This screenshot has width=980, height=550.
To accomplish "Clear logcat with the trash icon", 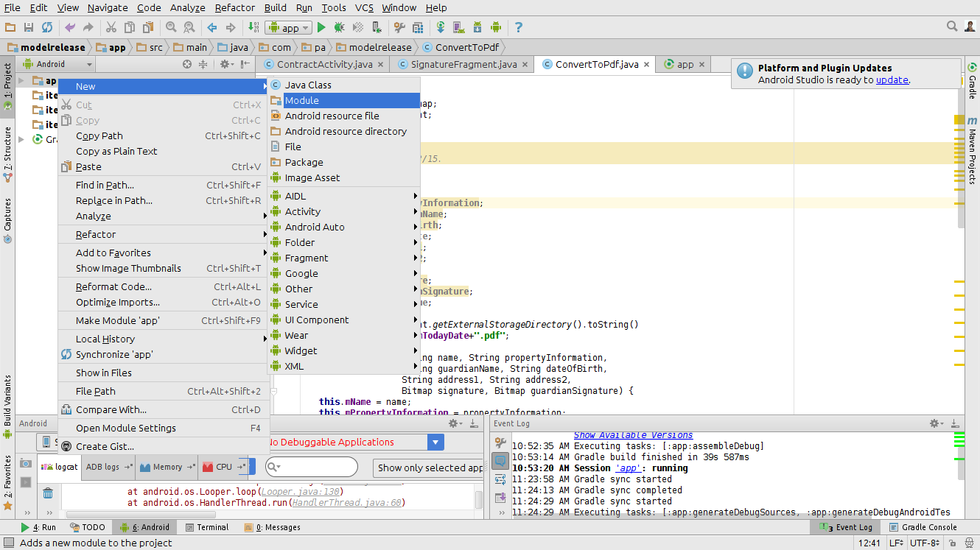I will pos(48,493).
